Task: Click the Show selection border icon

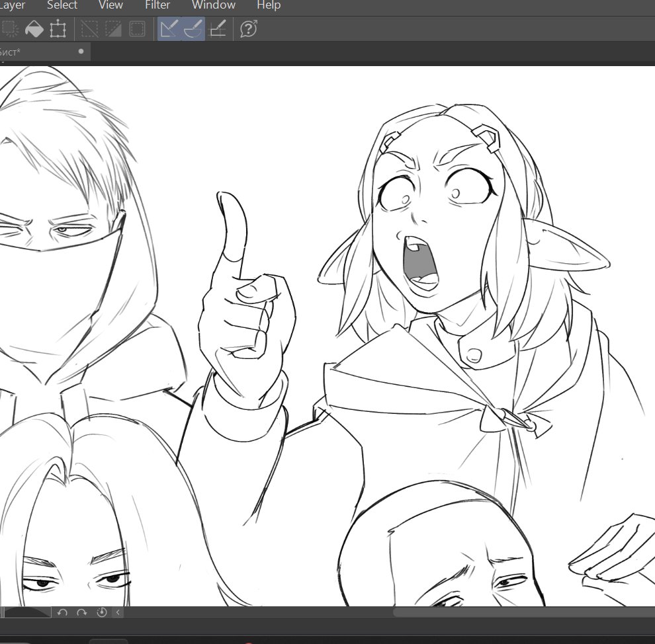Action: (137, 29)
